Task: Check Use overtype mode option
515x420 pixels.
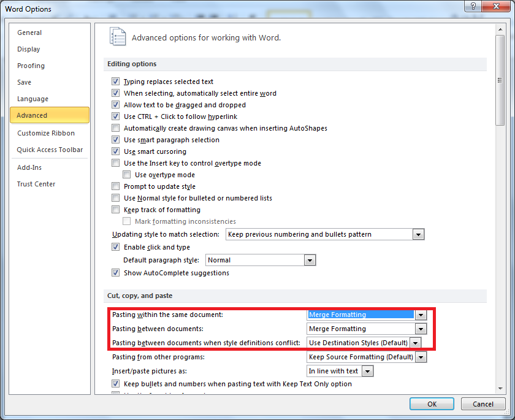Action: click(x=127, y=175)
